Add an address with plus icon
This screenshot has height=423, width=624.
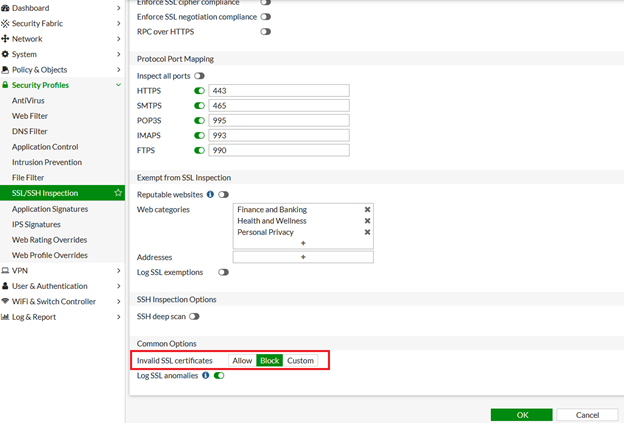pos(303,257)
